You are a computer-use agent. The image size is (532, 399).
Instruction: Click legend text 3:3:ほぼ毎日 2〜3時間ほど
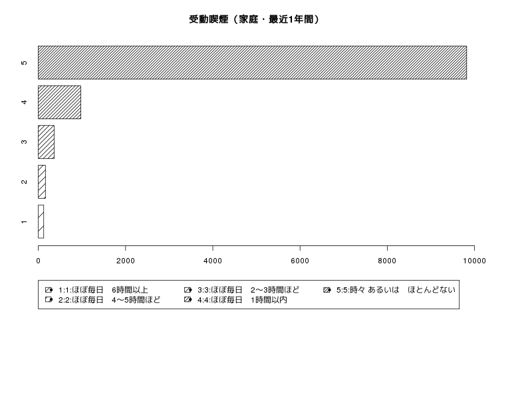pos(248,290)
